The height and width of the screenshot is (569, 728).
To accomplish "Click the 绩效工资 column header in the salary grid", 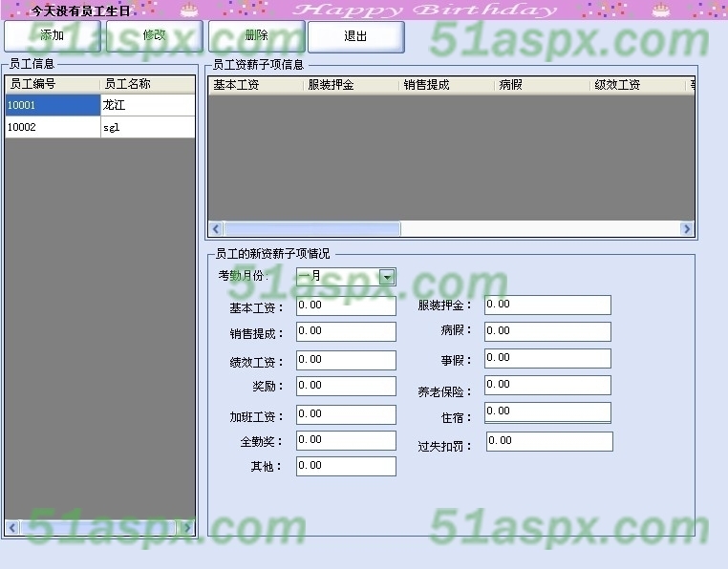I will click(x=638, y=85).
